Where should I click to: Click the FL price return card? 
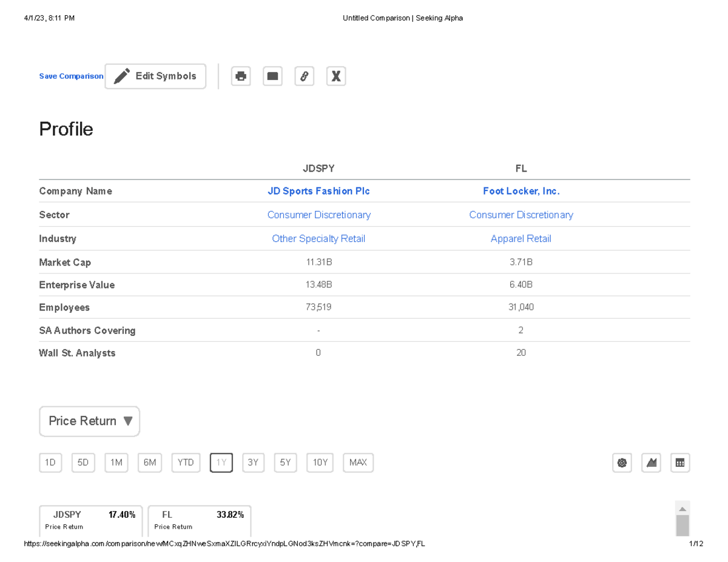click(199, 520)
